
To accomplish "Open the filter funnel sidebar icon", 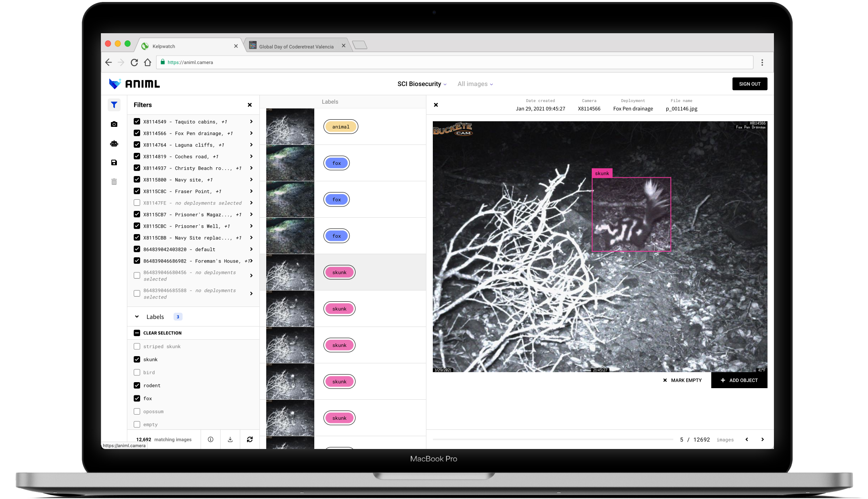I will [x=114, y=105].
